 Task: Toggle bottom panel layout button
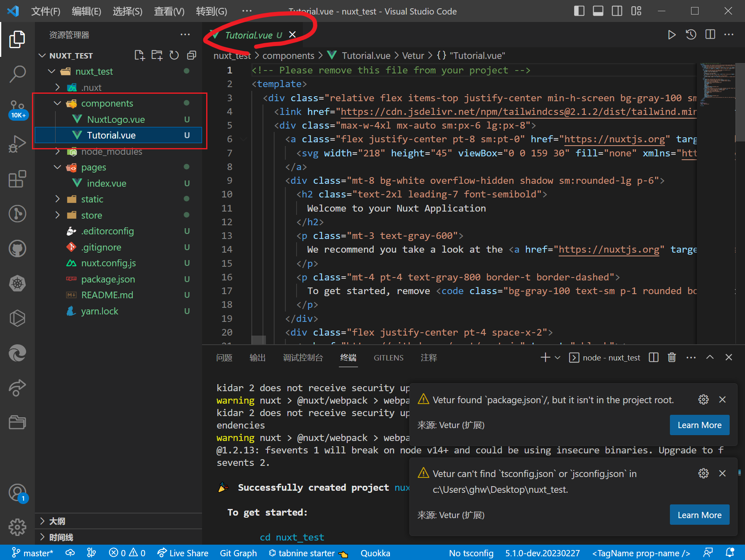point(598,11)
